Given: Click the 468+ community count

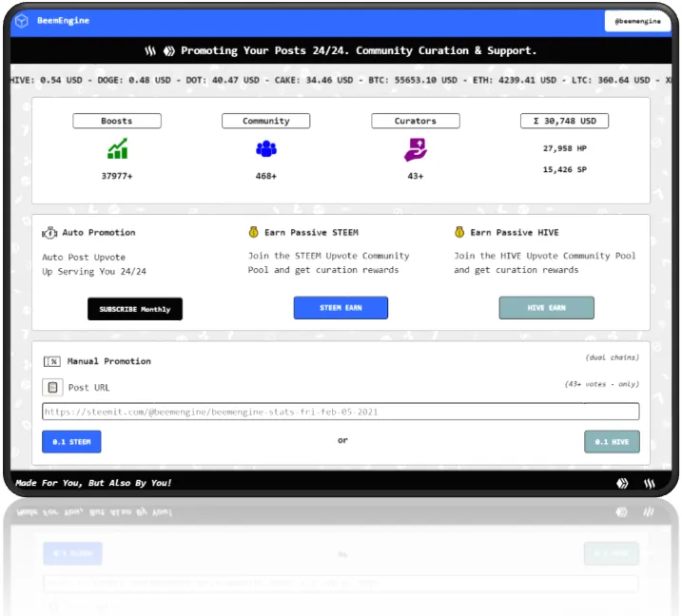Looking at the screenshot, I should 265,176.
